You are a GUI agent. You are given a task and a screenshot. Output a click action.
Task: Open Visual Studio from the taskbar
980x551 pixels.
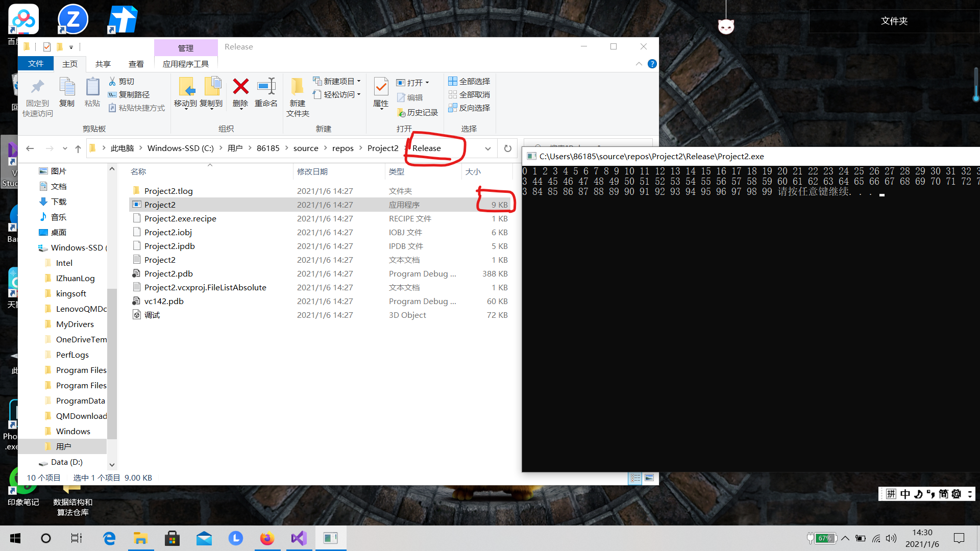click(299, 538)
